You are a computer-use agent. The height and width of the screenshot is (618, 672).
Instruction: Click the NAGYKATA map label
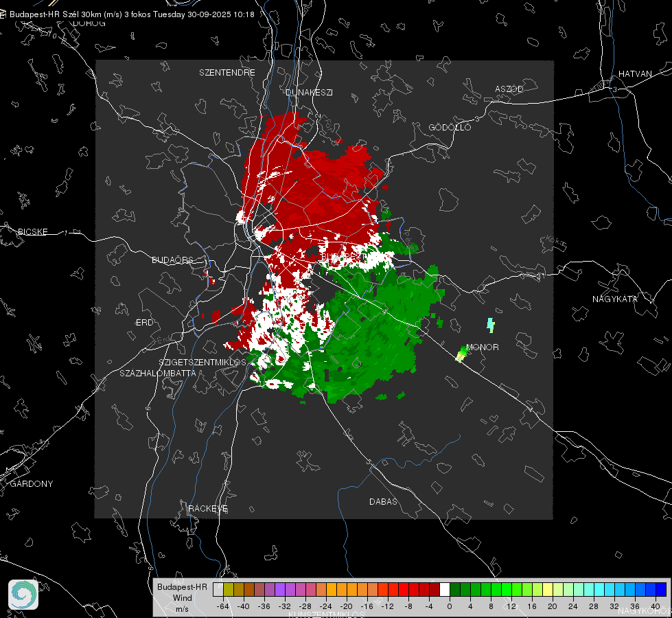tap(615, 299)
